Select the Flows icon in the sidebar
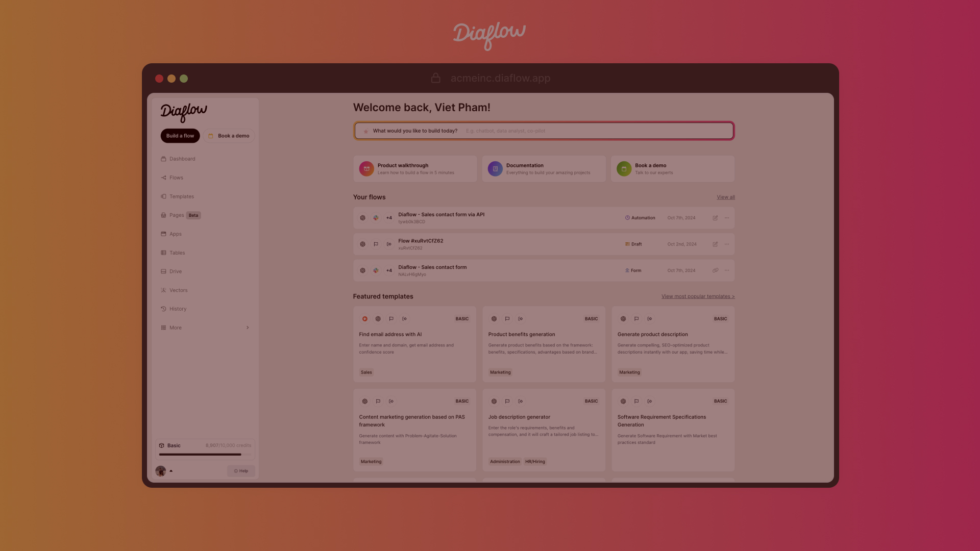Image resolution: width=980 pixels, height=551 pixels. pyautogui.click(x=163, y=178)
